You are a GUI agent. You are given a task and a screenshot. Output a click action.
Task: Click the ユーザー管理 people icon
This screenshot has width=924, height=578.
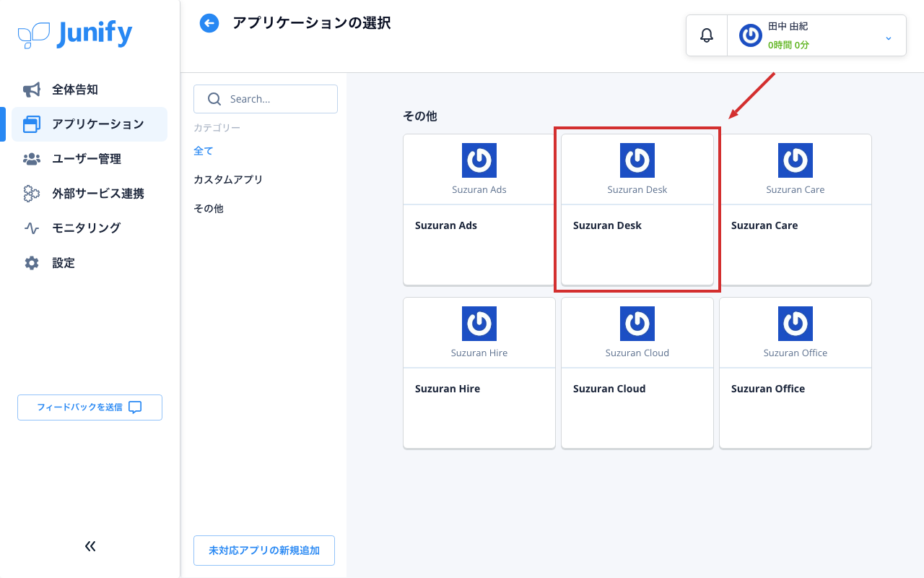[x=32, y=159]
